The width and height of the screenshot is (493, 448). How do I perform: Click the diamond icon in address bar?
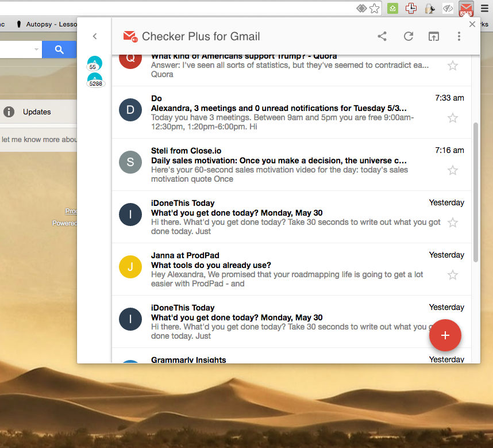tap(361, 9)
